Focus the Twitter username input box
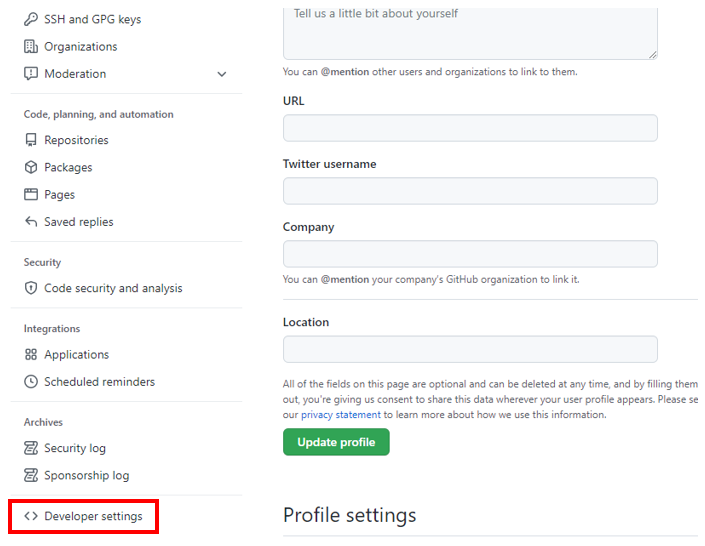Image resolution: width=705 pixels, height=546 pixels. tap(470, 191)
